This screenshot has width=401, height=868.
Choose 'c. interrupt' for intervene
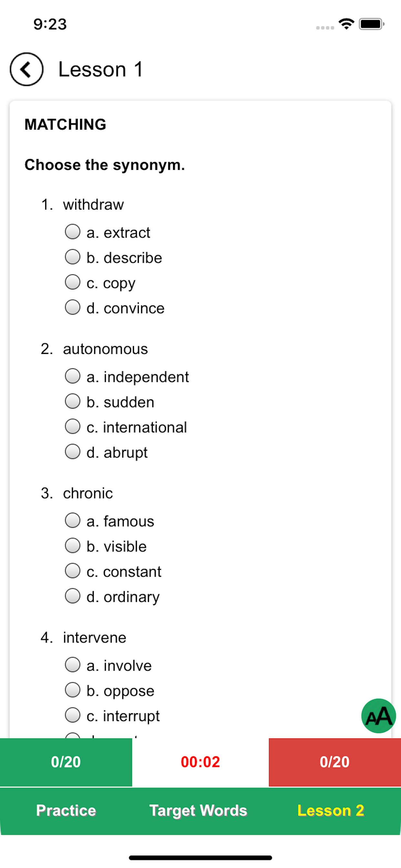(72, 715)
